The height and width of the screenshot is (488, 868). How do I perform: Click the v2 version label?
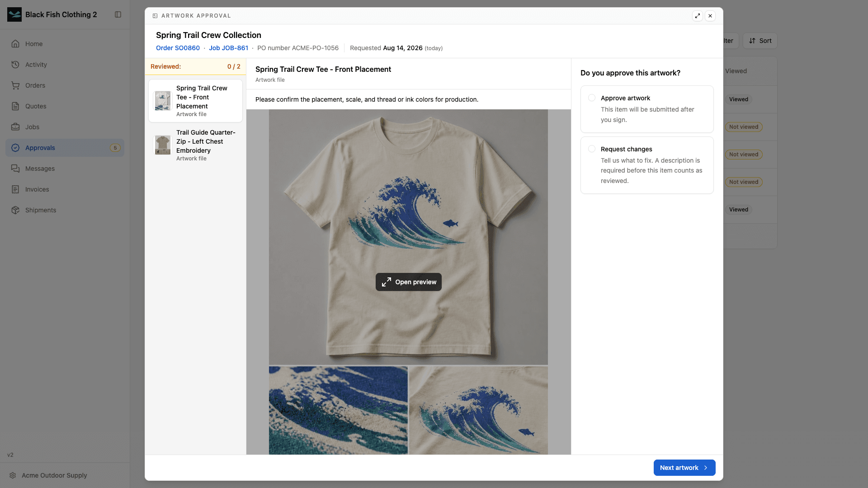pos(10,455)
